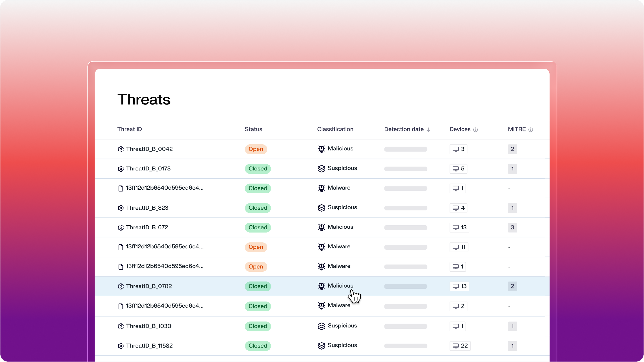Open ThreatID_B_0782 threat link

(149, 286)
